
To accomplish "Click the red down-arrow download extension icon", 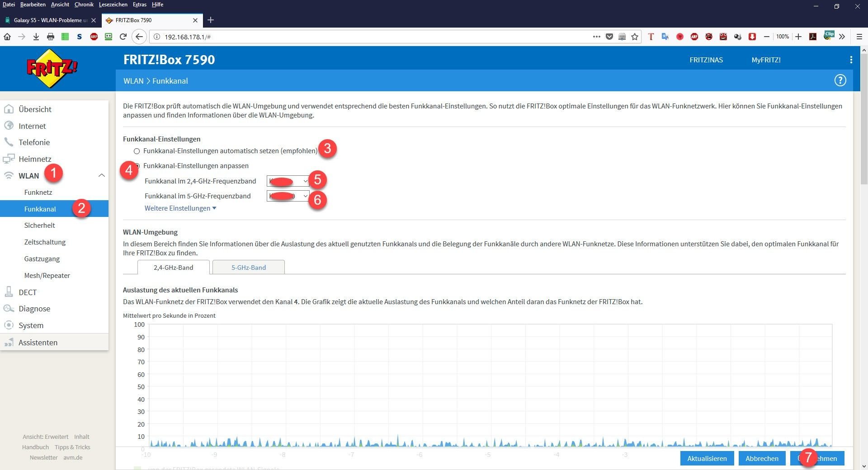I will (752, 37).
